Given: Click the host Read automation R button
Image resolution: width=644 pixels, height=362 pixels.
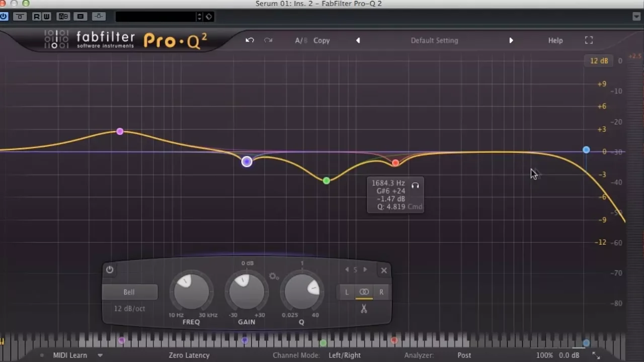Looking at the screenshot, I should [x=36, y=17].
